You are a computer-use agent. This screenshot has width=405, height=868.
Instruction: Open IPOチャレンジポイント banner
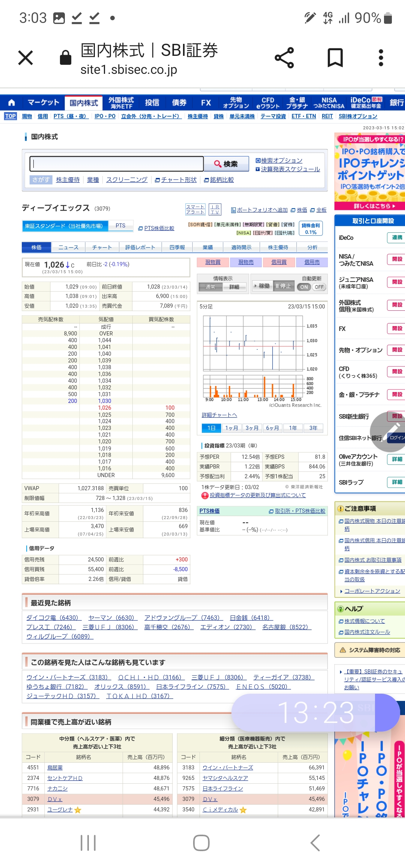370,171
